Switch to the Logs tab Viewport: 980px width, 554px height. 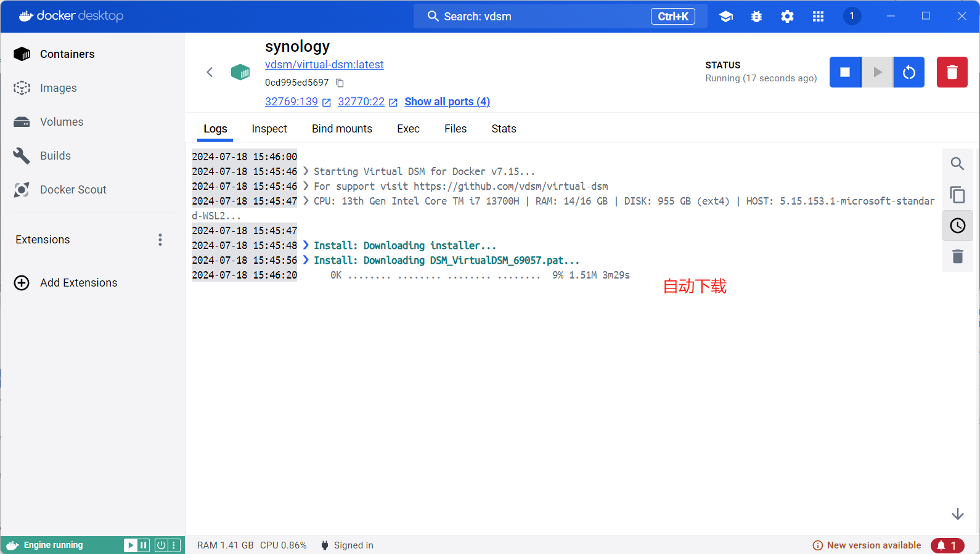click(x=215, y=129)
